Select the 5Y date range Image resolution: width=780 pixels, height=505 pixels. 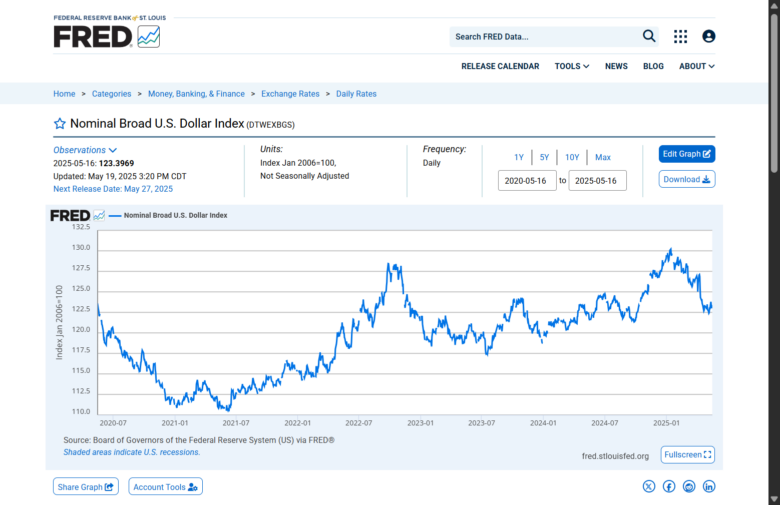point(544,157)
